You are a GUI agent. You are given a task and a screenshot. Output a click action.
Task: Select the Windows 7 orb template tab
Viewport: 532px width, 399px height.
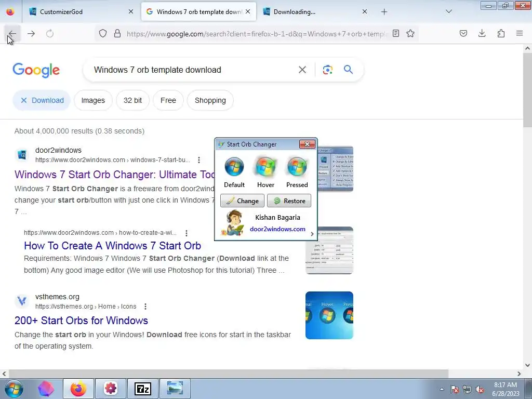tap(198, 12)
